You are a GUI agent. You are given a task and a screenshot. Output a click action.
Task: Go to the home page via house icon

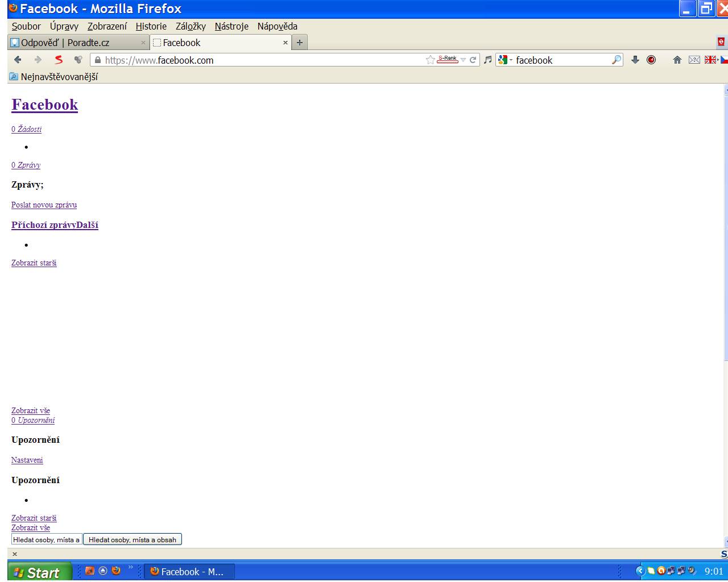point(677,60)
